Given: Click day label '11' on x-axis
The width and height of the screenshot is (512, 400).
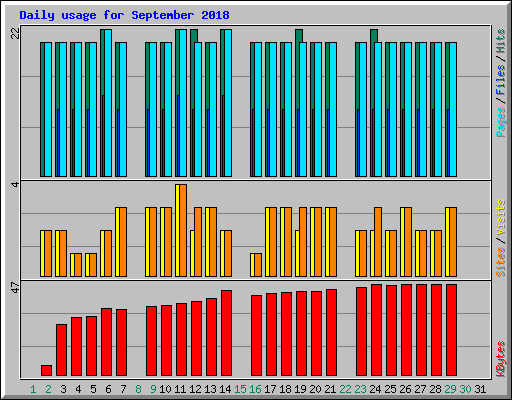Looking at the screenshot, I should [x=180, y=389].
